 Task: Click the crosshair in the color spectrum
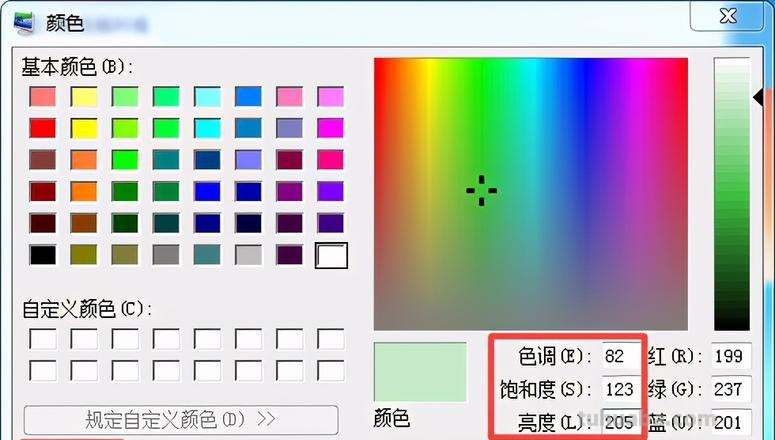pos(481,190)
